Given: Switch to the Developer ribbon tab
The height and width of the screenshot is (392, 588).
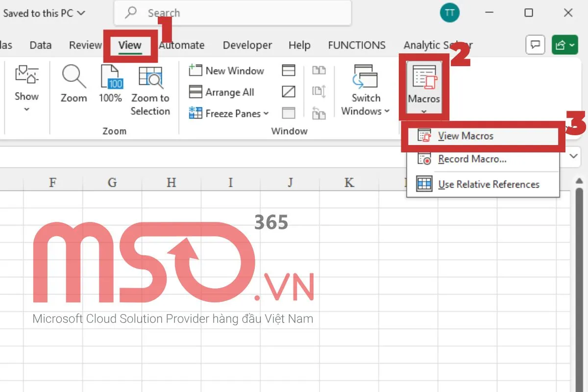Looking at the screenshot, I should [247, 45].
